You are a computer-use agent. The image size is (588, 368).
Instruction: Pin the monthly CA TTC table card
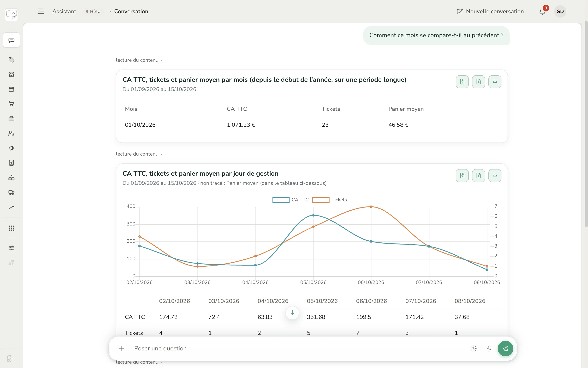[495, 82]
